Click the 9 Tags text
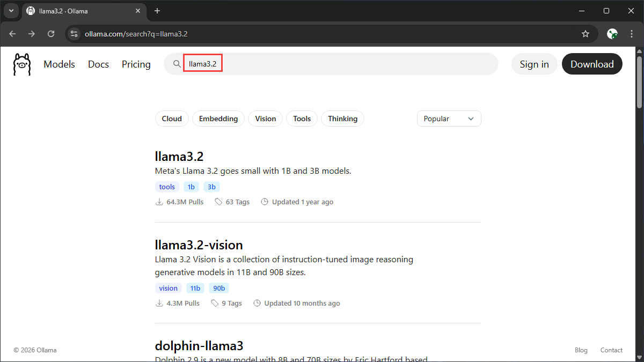Viewport: 644px width, 362px height. (232, 303)
